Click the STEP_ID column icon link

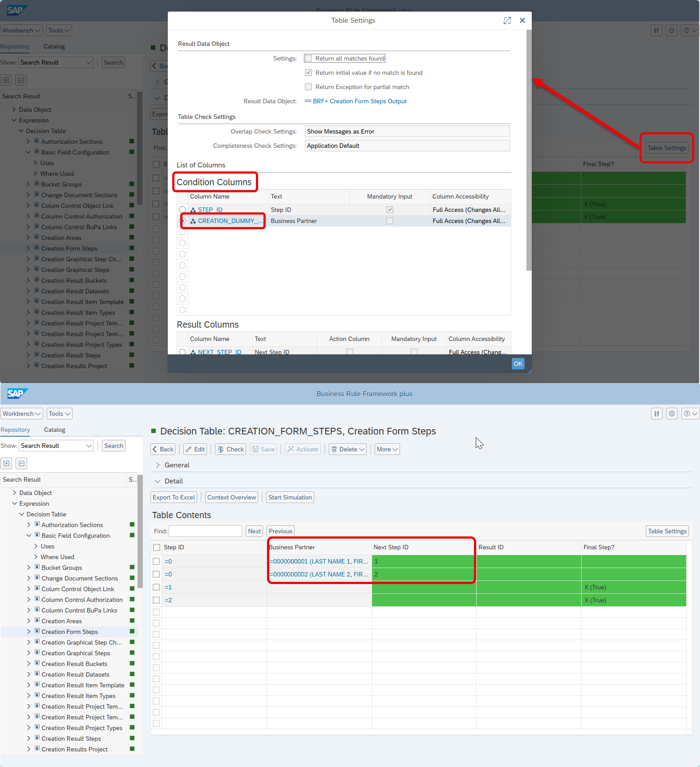(193, 210)
